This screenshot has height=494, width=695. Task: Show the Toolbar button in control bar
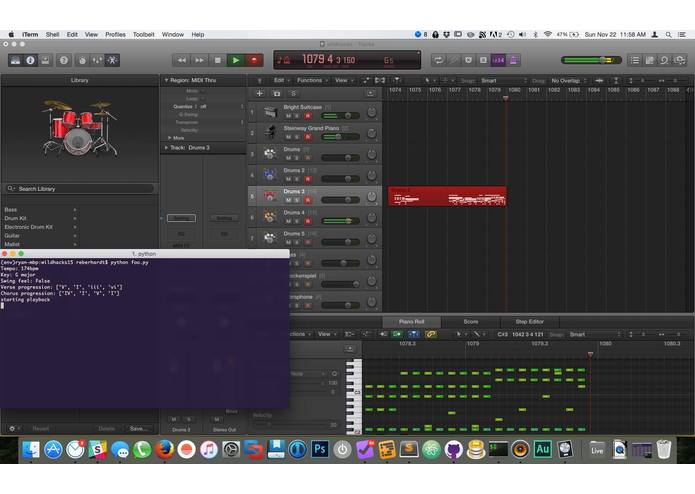(45, 60)
